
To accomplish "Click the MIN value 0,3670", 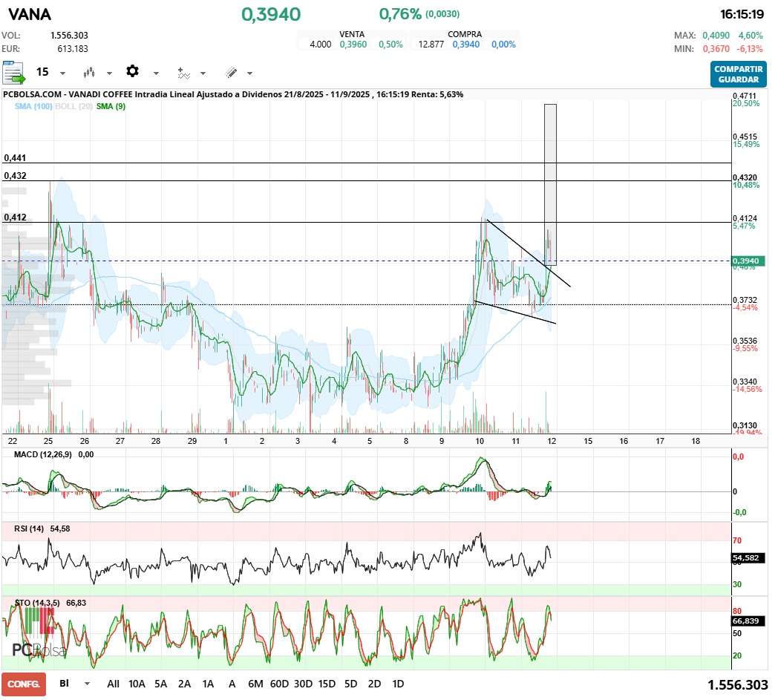I will click(716, 49).
